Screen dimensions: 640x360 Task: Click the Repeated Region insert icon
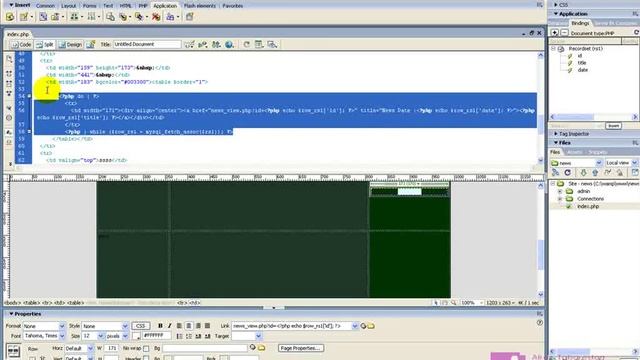(43, 17)
